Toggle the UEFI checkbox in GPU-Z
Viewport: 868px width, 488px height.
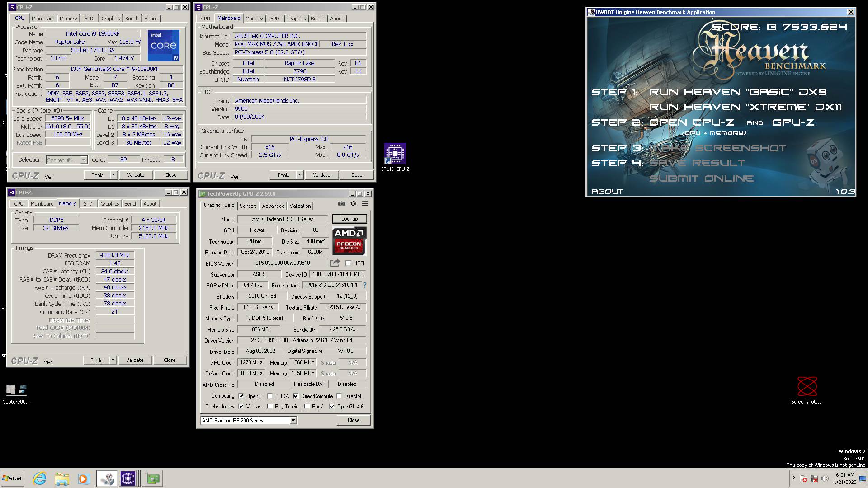point(348,263)
